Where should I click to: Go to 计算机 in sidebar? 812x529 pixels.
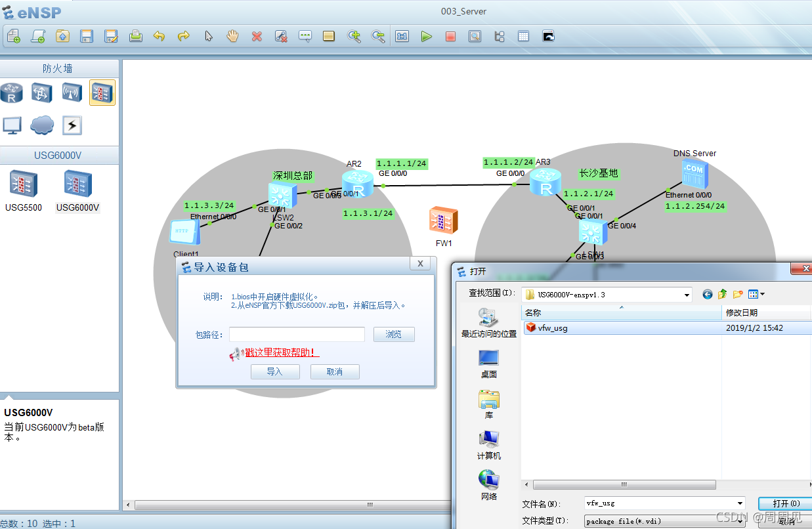pos(489,444)
